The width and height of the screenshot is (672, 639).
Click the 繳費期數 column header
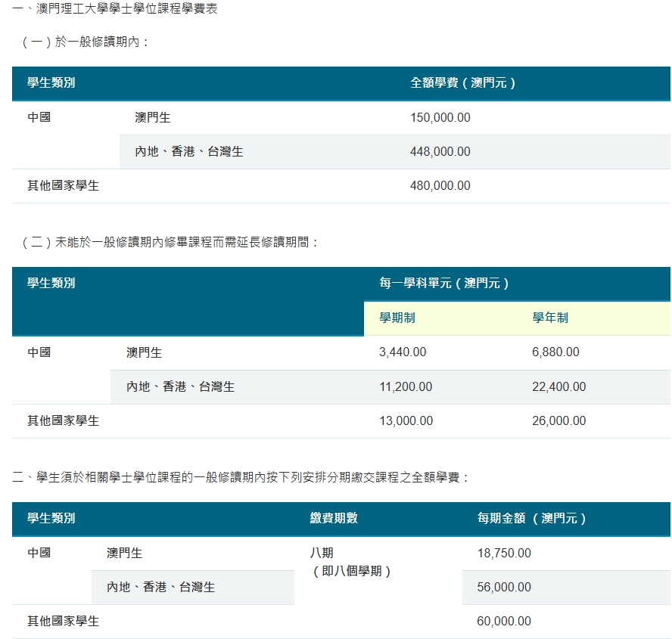(x=334, y=519)
